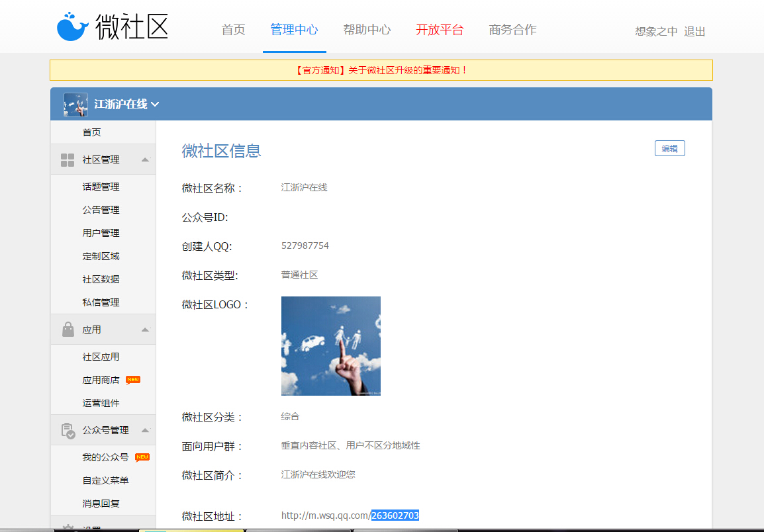
Task: Open 应用商店 in sidebar
Action: click(x=101, y=380)
